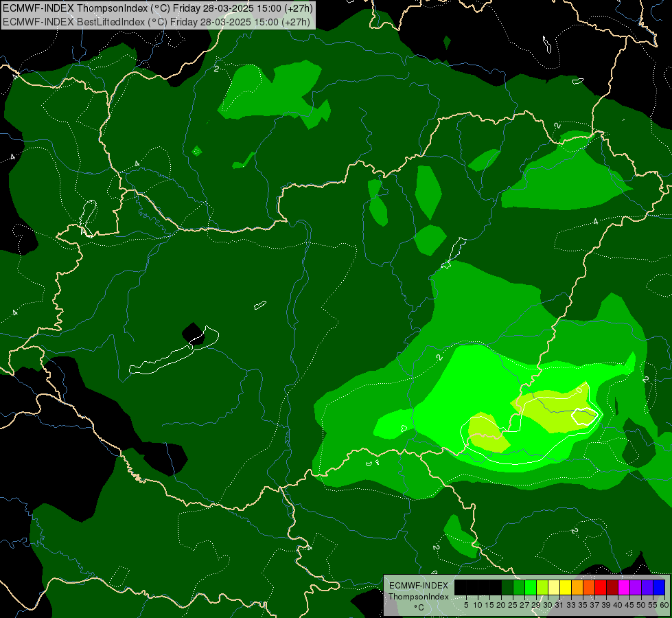The image size is (672, 618).
Task: Select the bright green 27–29 legend swatch
Action: point(531,587)
